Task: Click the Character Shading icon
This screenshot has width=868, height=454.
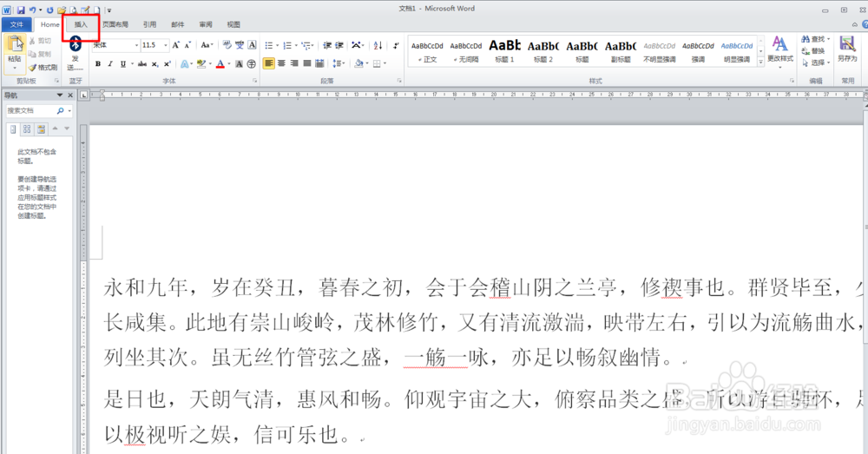Action: 240,63
